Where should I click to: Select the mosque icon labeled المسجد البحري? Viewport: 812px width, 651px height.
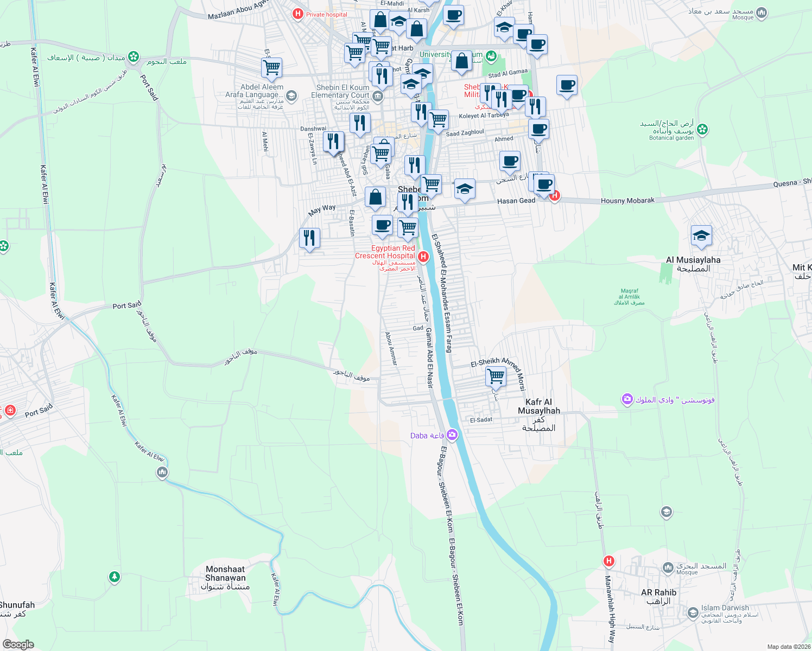tap(668, 567)
